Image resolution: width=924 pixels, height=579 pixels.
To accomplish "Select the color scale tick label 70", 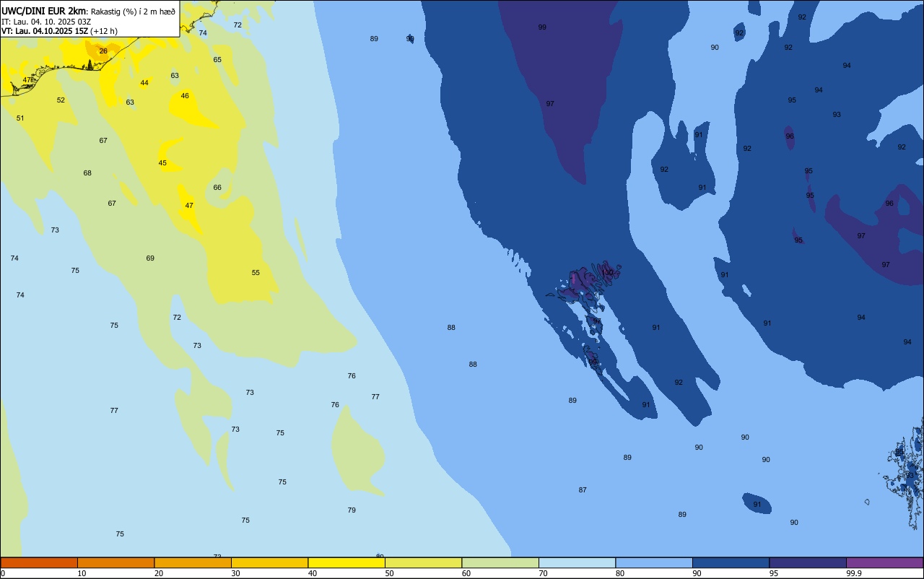I will (543, 573).
